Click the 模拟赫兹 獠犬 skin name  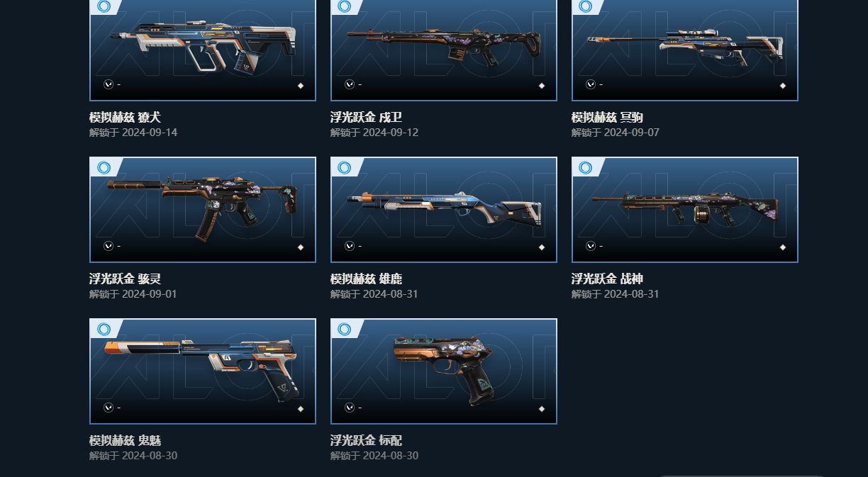click(125, 118)
